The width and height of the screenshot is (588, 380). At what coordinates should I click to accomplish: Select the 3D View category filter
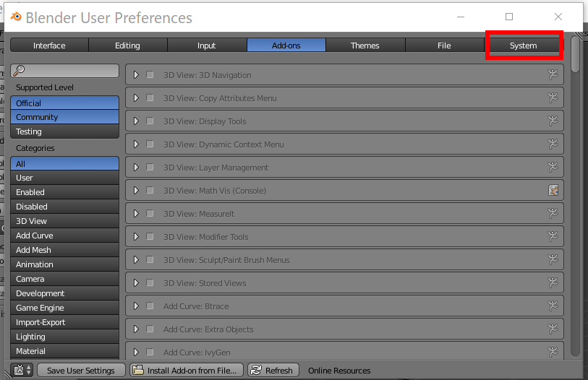65,221
